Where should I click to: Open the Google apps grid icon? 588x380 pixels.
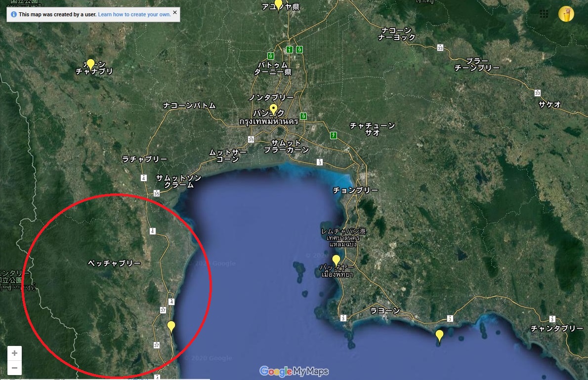pyautogui.click(x=544, y=14)
